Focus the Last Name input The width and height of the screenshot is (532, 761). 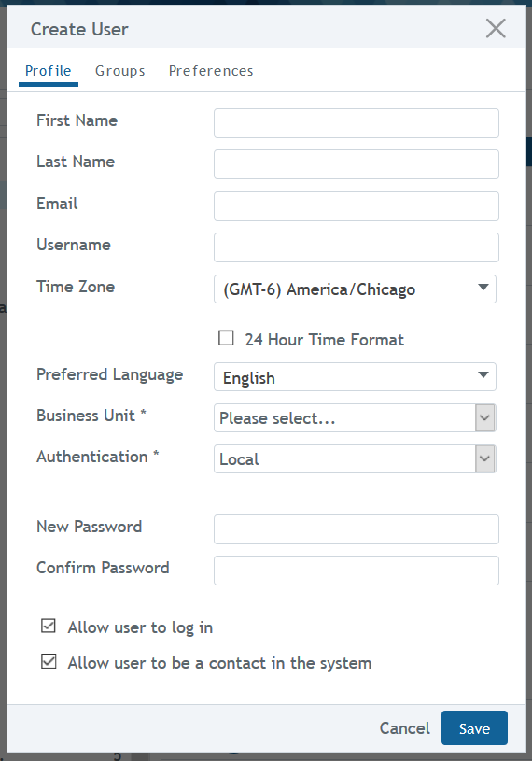pyautogui.click(x=356, y=164)
